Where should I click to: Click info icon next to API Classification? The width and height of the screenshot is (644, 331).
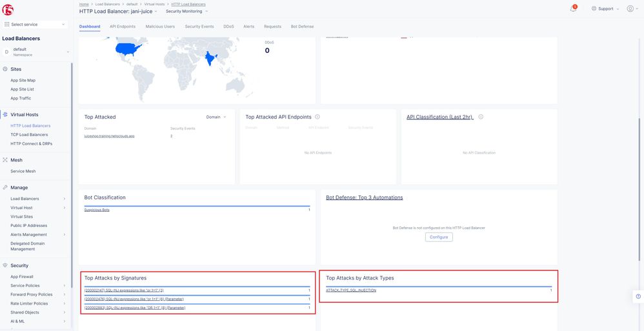click(481, 117)
